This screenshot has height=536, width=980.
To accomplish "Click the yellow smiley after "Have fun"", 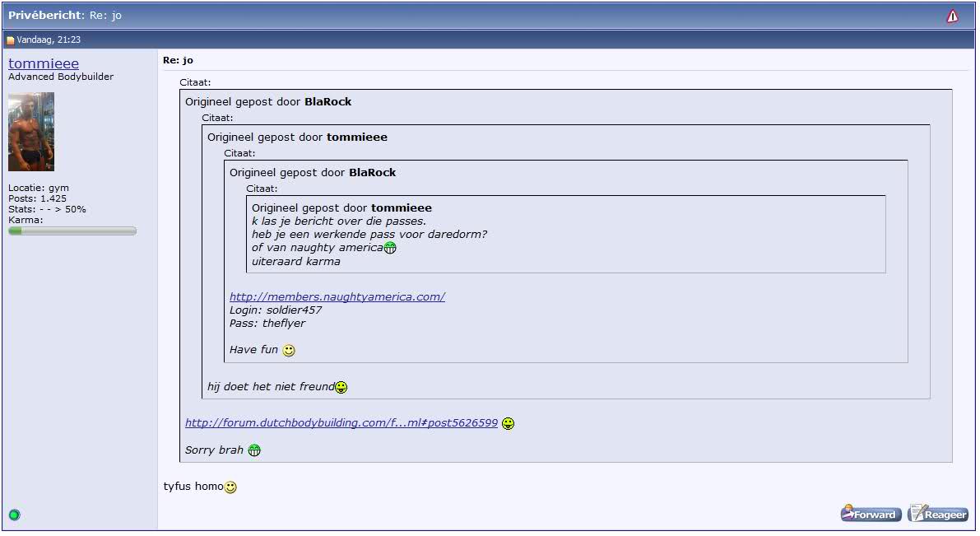I will pos(289,351).
